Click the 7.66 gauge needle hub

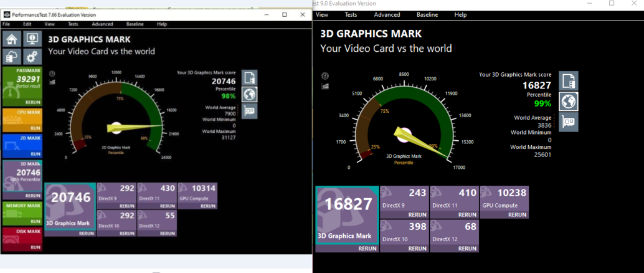116,128
